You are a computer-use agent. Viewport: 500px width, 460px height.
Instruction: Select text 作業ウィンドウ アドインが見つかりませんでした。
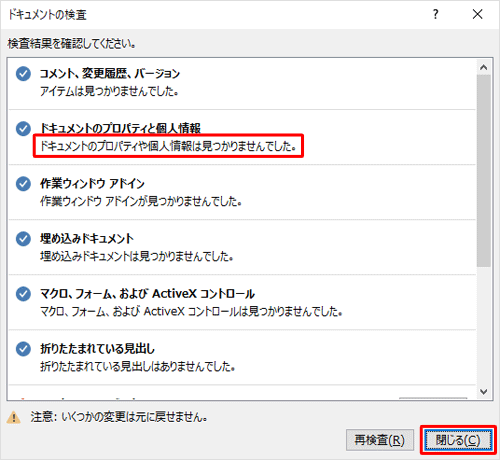141,201
